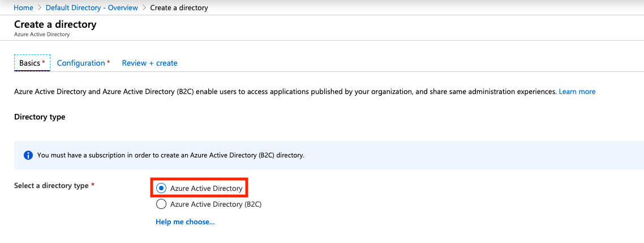Screen dimensions: 644x243
Task: Open the Basics tab
Action: click(x=32, y=63)
